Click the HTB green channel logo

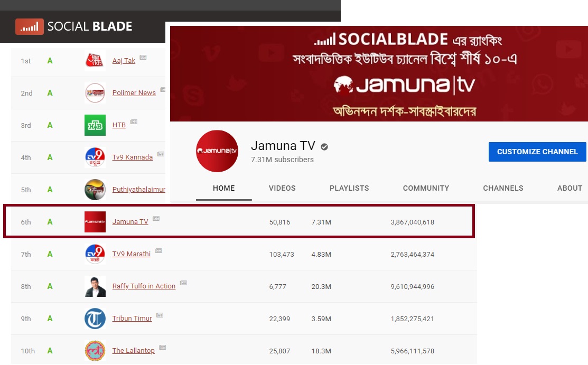coord(95,125)
